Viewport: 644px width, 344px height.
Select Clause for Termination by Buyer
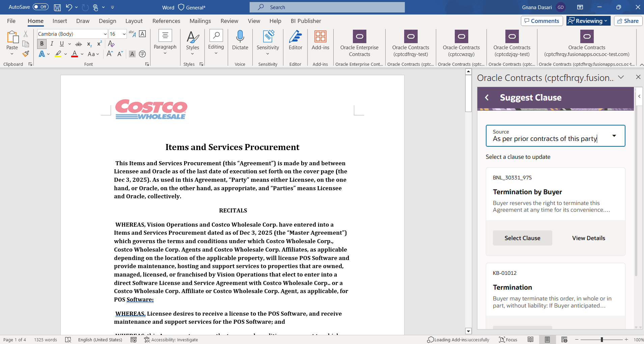522,238
